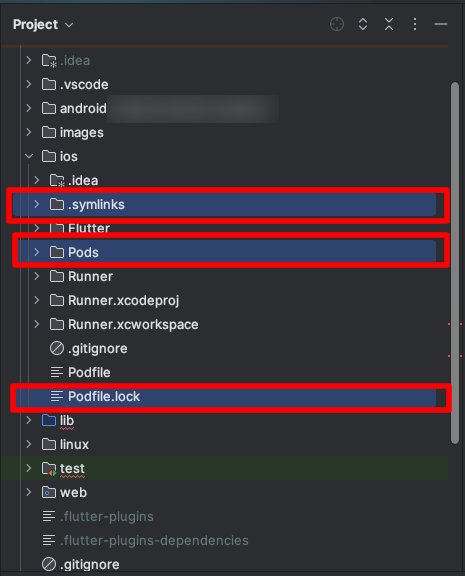Click the test folder icon
Image resolution: width=465 pixels, height=576 pixels.
49,468
